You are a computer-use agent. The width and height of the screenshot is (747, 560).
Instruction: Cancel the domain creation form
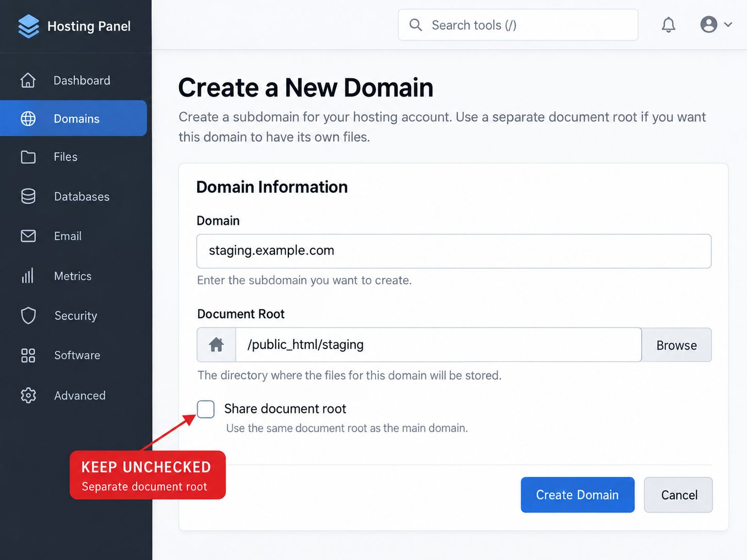point(678,495)
